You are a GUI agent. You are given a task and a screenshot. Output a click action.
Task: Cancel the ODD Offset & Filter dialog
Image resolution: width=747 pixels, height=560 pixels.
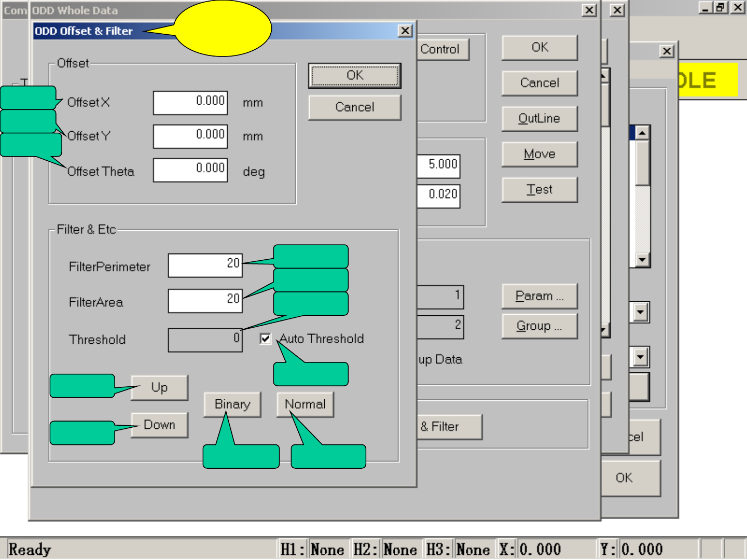(354, 107)
